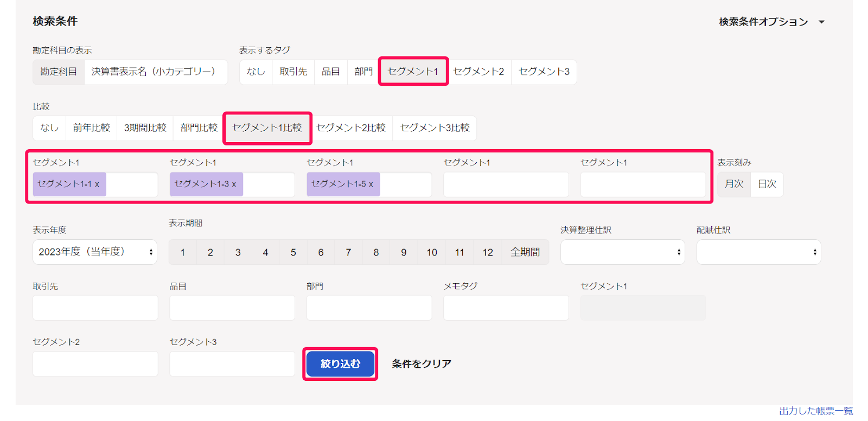The width and height of the screenshot is (868, 421).
Task: Remove セグメント1-3 tag with x
Action: point(234,184)
